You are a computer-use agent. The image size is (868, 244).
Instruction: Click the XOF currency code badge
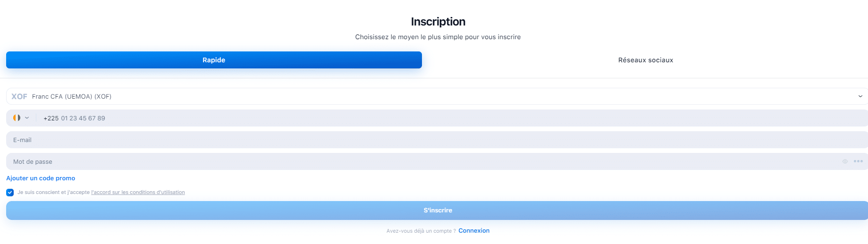click(x=19, y=96)
